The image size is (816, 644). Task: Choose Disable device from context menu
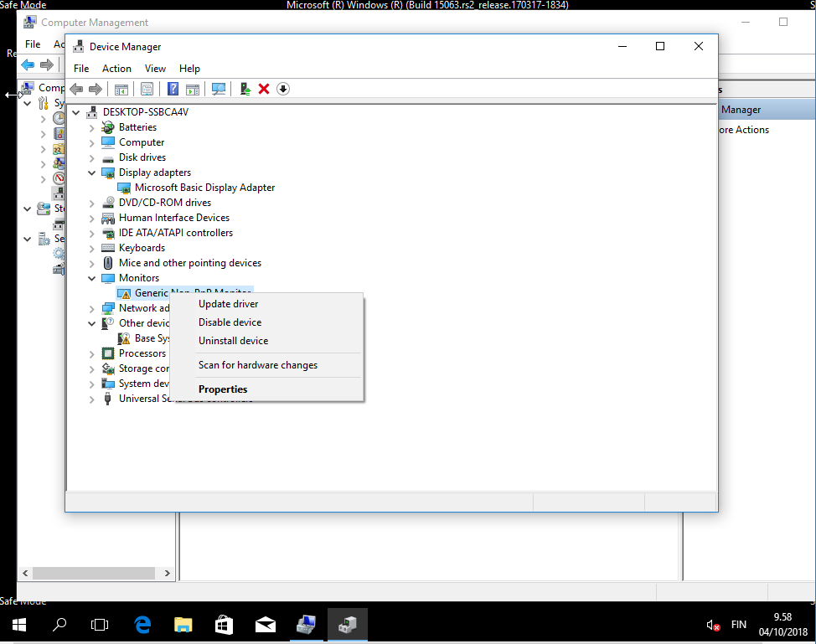coord(266,322)
